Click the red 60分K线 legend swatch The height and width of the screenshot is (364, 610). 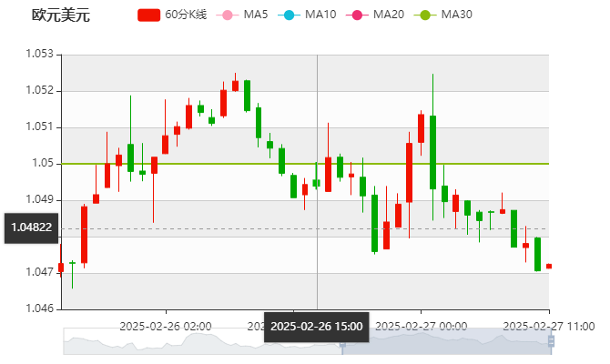[149, 15]
